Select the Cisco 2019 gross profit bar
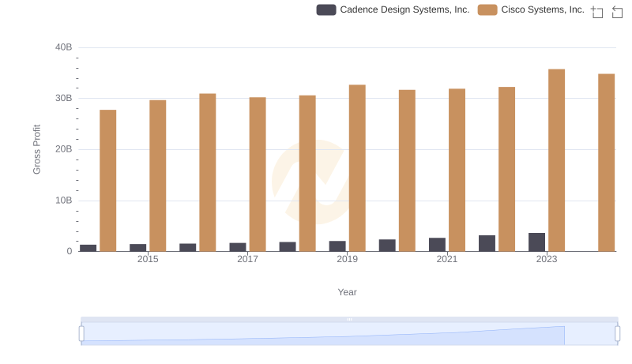 coord(357,168)
